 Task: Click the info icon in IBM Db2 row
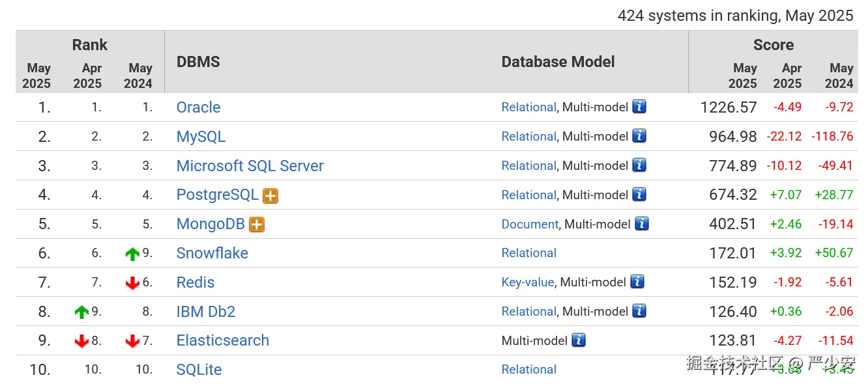(639, 311)
